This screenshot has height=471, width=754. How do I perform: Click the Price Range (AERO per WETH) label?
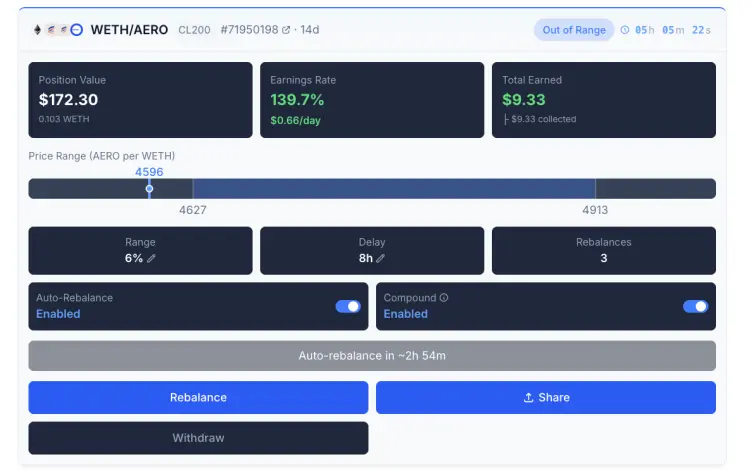(x=101, y=156)
